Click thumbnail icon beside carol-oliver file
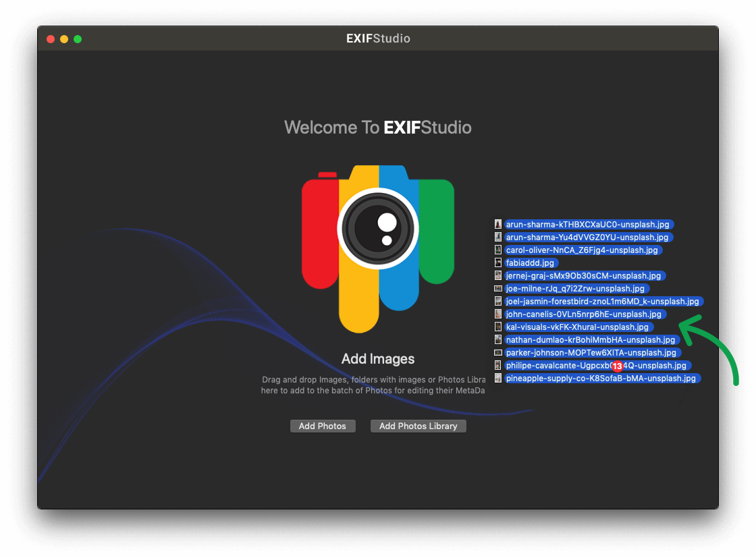The width and height of the screenshot is (756, 558). (498, 250)
